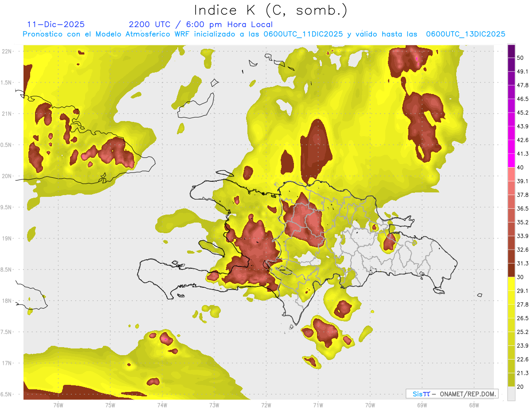Image resolution: width=532 pixels, height=411 pixels.
Task: Click the dark brown swatch between 30 and 31.3
Action: pos(511,270)
